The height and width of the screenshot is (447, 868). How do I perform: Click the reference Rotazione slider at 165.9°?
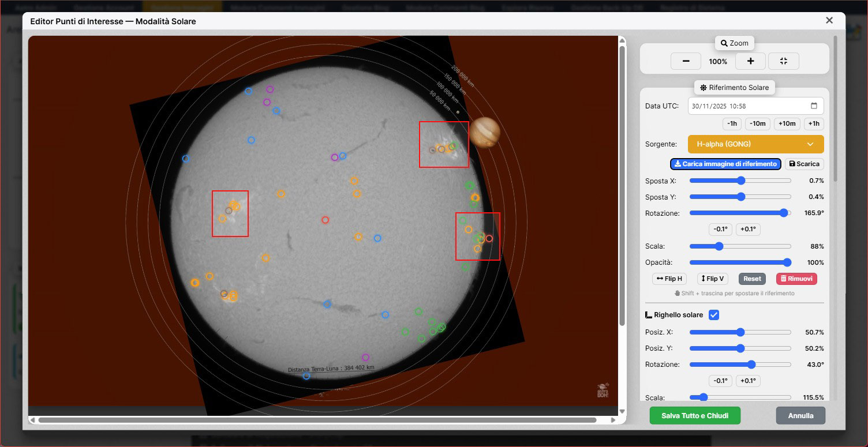click(x=740, y=213)
